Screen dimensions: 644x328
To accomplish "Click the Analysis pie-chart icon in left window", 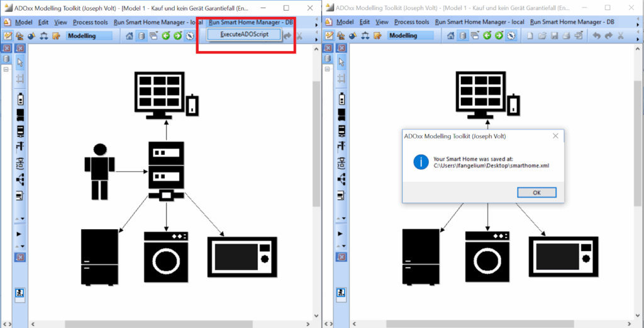I will [x=31, y=36].
